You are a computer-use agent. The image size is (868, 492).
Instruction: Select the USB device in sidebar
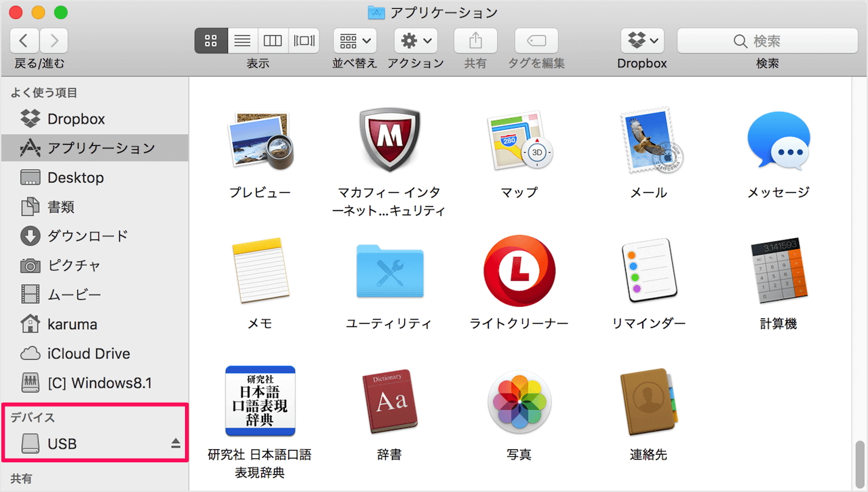(x=94, y=444)
